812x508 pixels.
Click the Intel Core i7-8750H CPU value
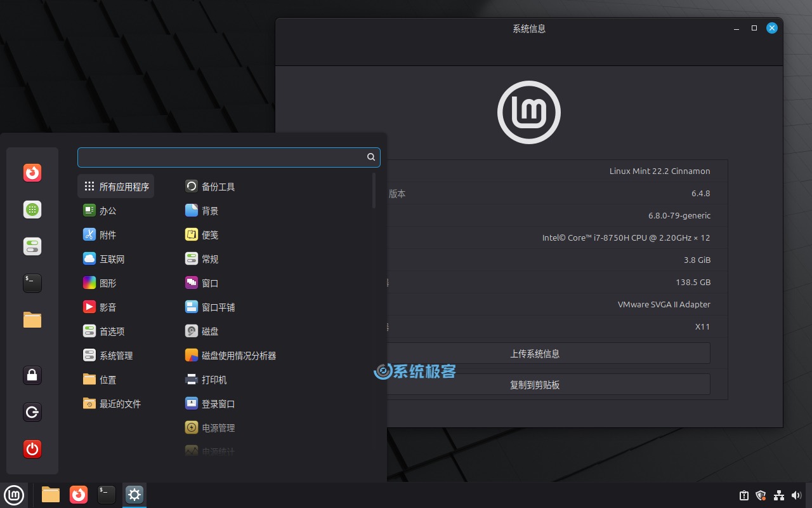pyautogui.click(x=626, y=237)
